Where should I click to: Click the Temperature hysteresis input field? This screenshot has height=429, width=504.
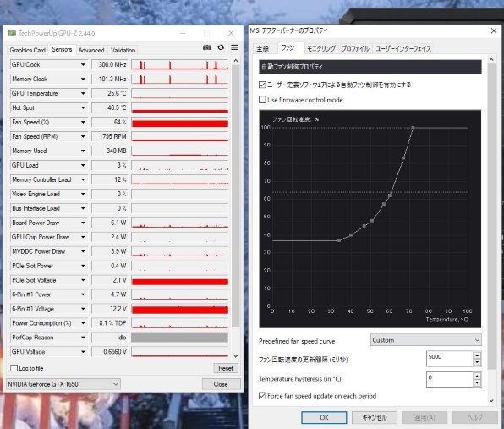point(449,379)
